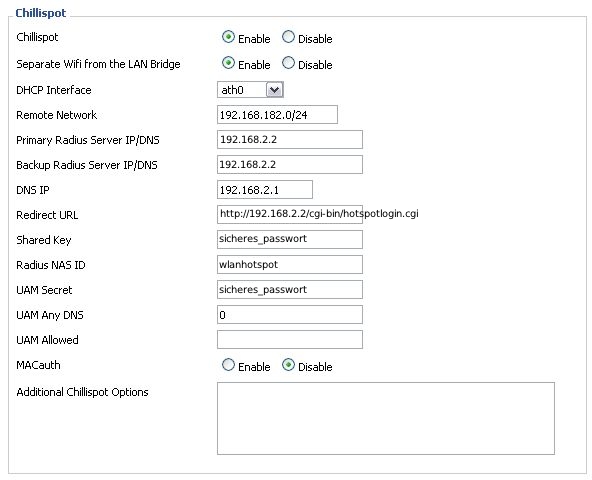Click the UAM Any DNS field
The image size is (592, 480).
tap(290, 315)
